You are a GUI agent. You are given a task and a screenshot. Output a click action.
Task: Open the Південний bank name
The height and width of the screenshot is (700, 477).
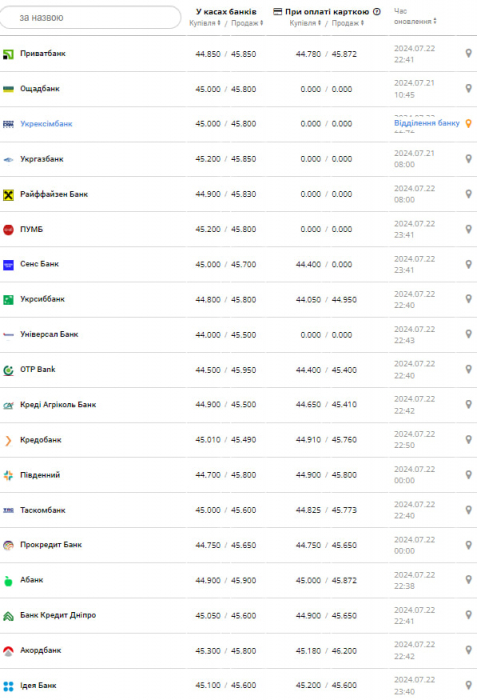coord(40,475)
